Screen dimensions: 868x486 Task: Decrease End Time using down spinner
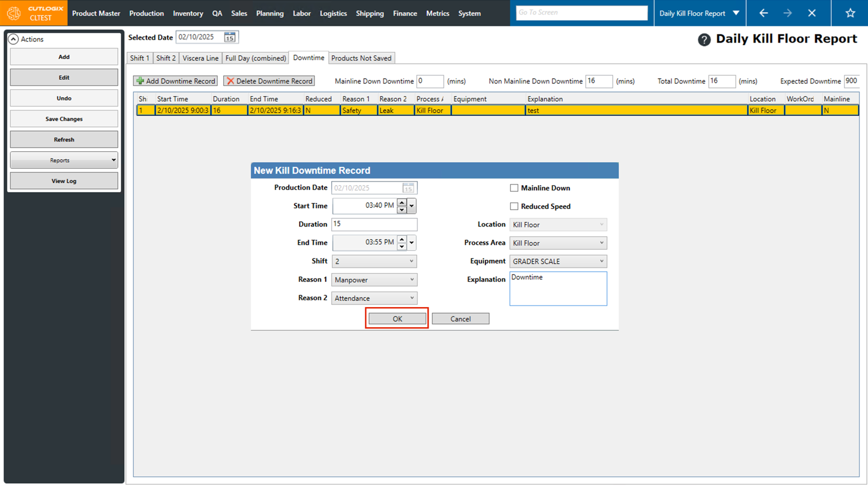click(402, 246)
